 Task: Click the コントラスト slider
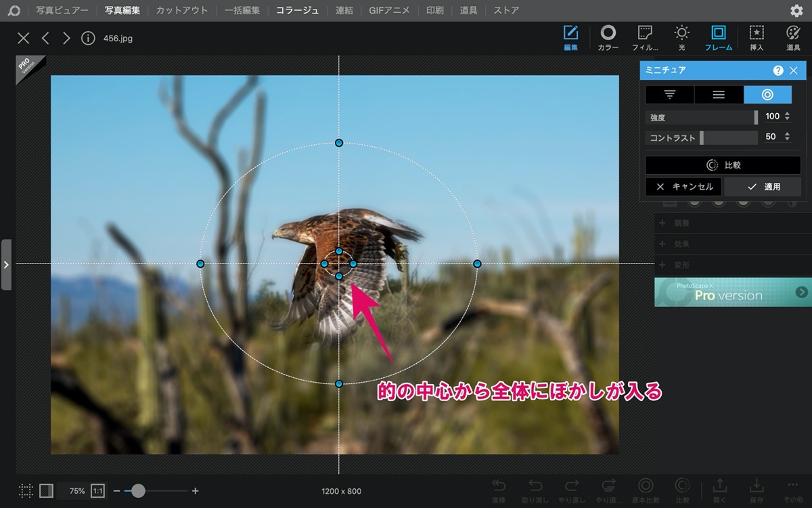[702, 137]
